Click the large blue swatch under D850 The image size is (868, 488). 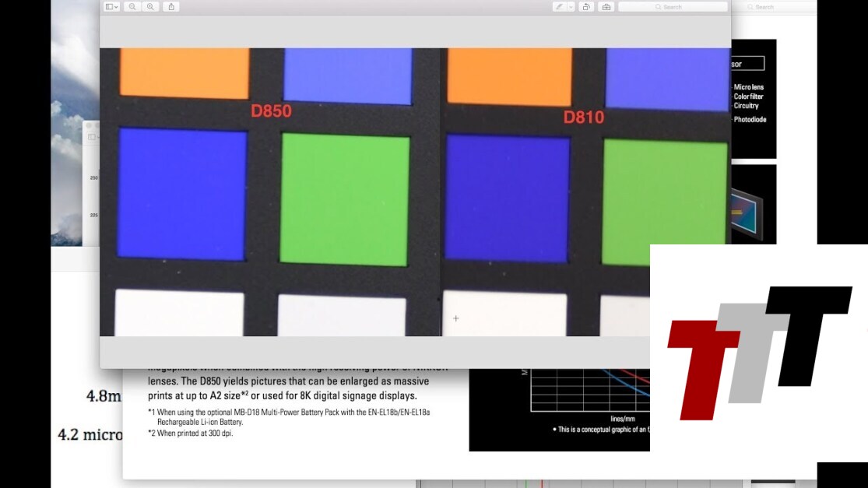(x=182, y=195)
